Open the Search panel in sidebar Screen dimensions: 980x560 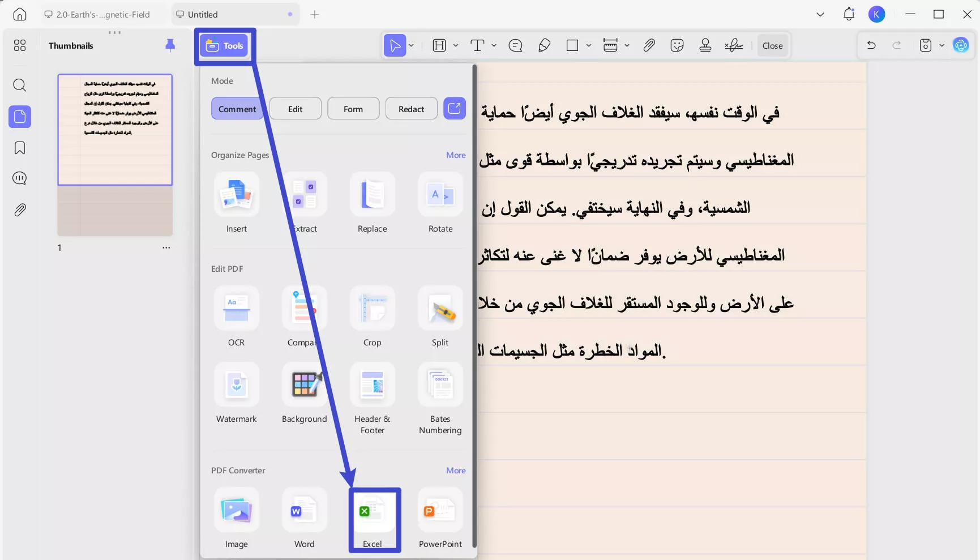(19, 85)
